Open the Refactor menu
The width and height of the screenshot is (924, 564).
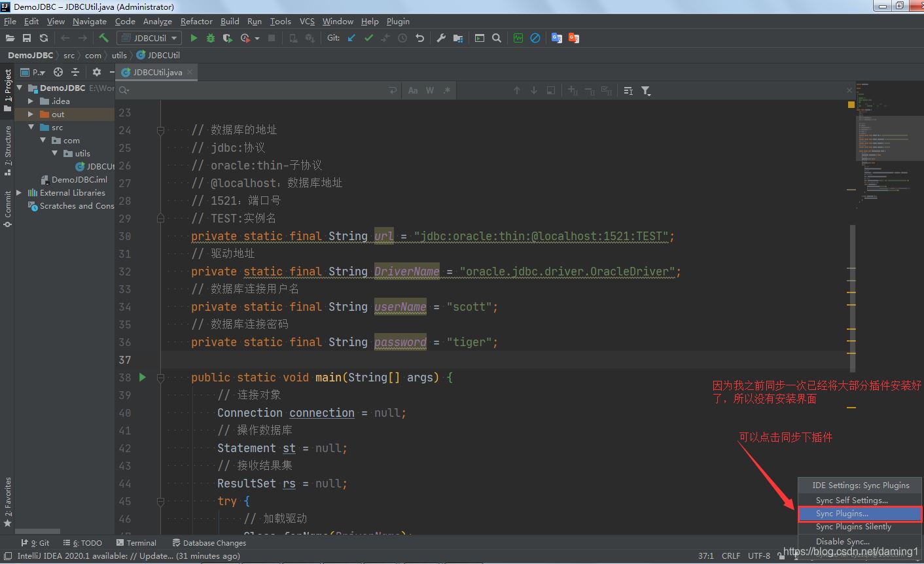tap(196, 21)
